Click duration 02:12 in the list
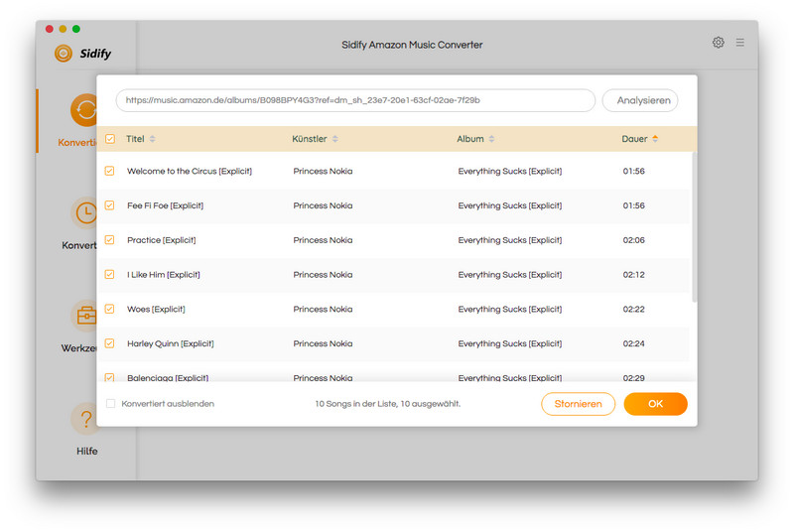Viewport: 794px width, 532px height. pos(633,274)
